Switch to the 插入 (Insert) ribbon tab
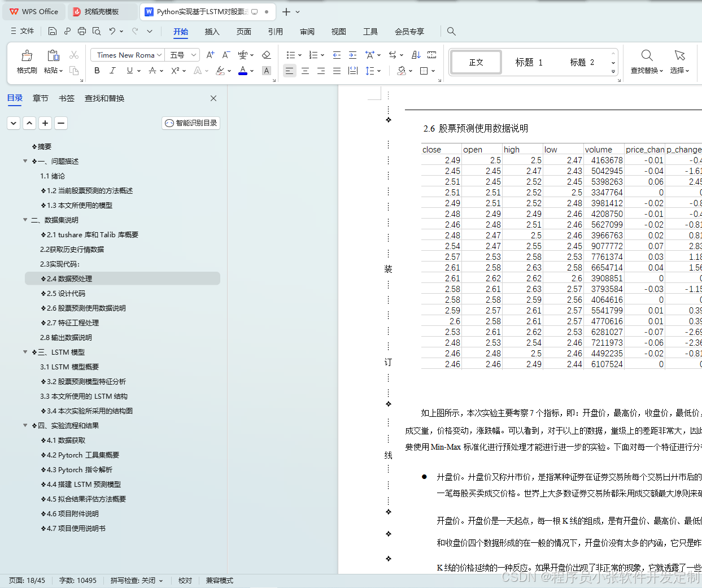Viewport: 702px width, 588px height. [212, 32]
